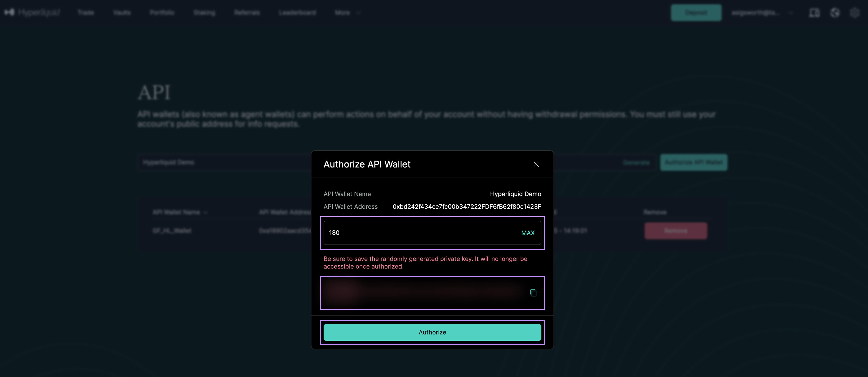Open the settings gear icon in header
868x377 pixels.
855,13
